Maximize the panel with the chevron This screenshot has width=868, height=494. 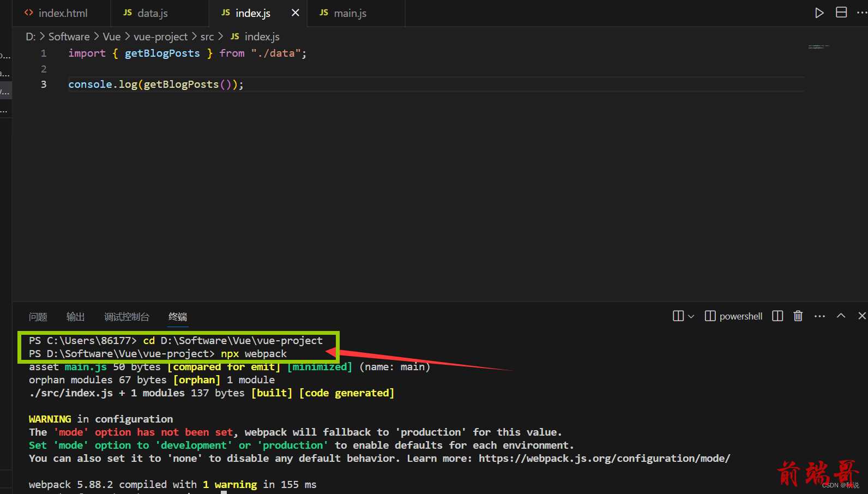(x=841, y=316)
